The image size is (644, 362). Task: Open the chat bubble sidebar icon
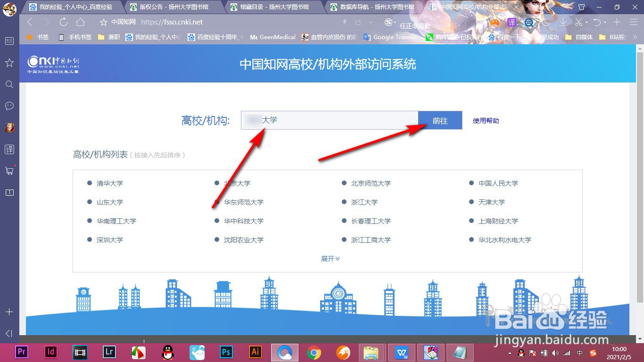pyautogui.click(x=9, y=106)
